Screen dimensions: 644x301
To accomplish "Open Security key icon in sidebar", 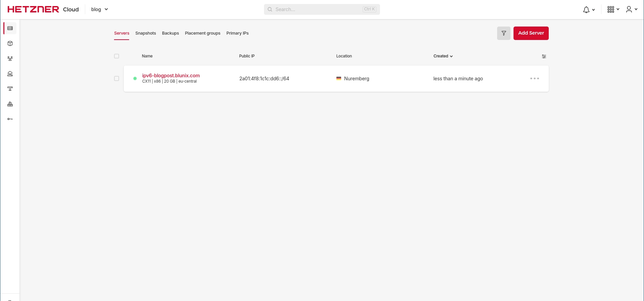I will (10, 119).
